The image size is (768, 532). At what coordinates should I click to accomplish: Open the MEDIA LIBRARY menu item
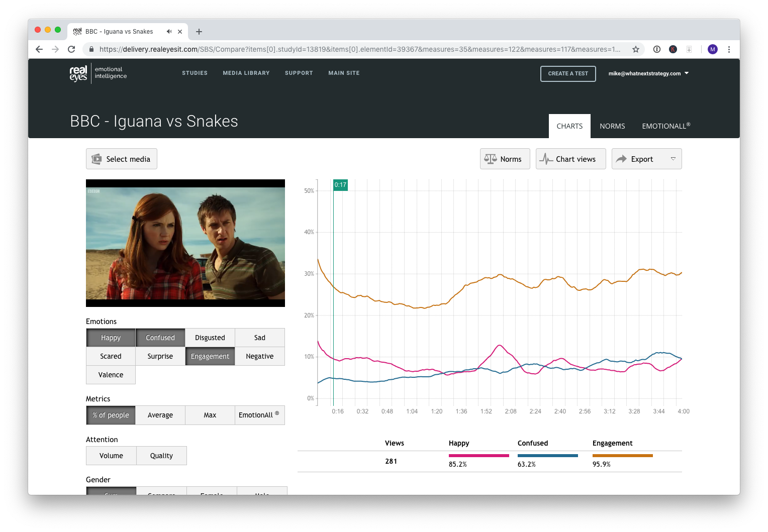[246, 73]
